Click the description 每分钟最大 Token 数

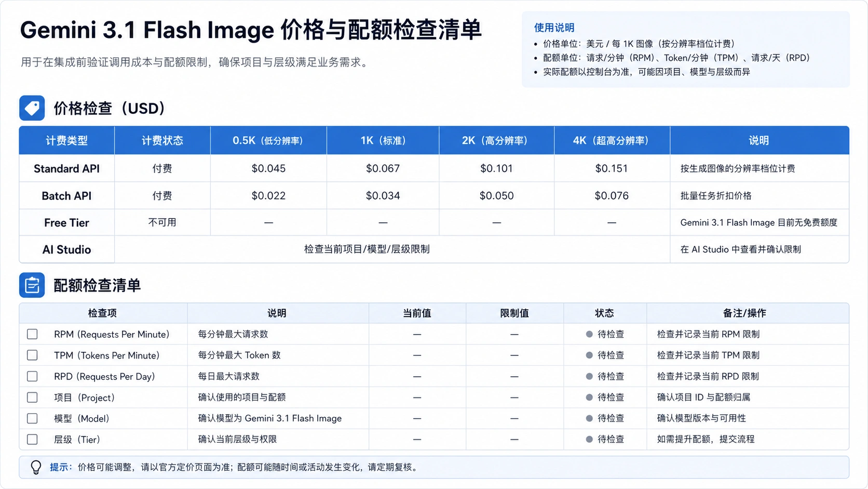[x=239, y=355]
